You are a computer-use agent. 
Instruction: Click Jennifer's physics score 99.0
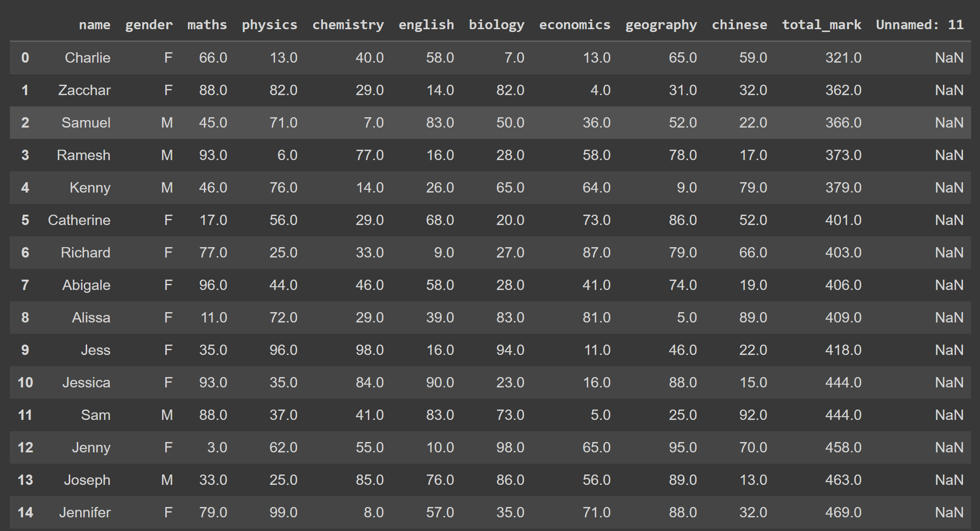(283, 513)
